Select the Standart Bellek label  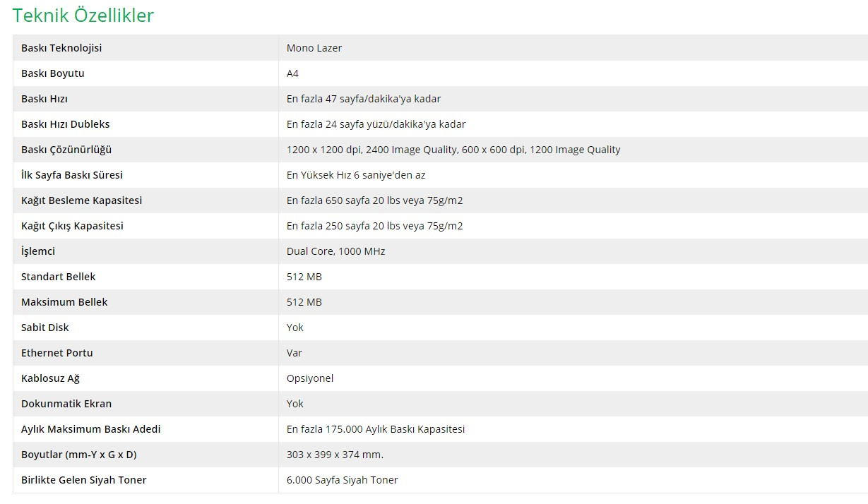pyautogui.click(x=59, y=277)
